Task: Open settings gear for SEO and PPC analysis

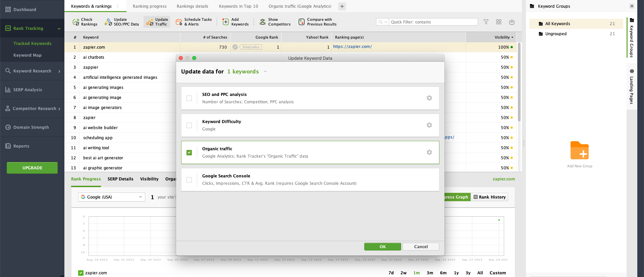Action: [429, 98]
